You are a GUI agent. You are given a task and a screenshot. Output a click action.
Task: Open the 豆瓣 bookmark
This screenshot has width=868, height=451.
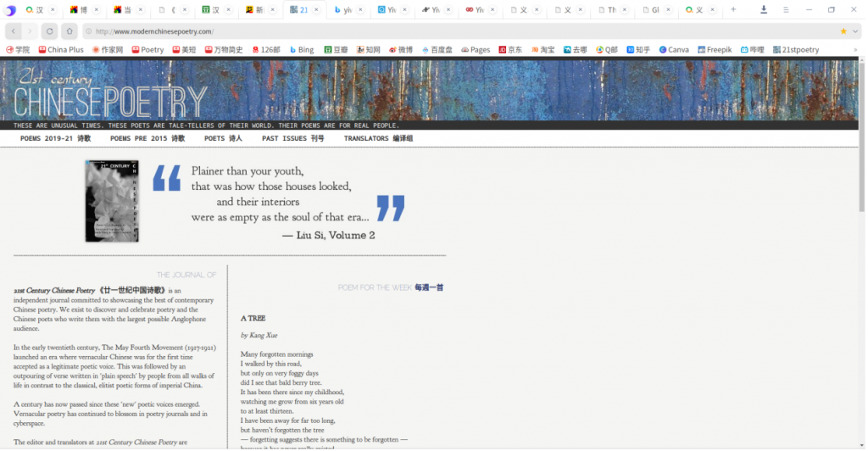click(336, 50)
